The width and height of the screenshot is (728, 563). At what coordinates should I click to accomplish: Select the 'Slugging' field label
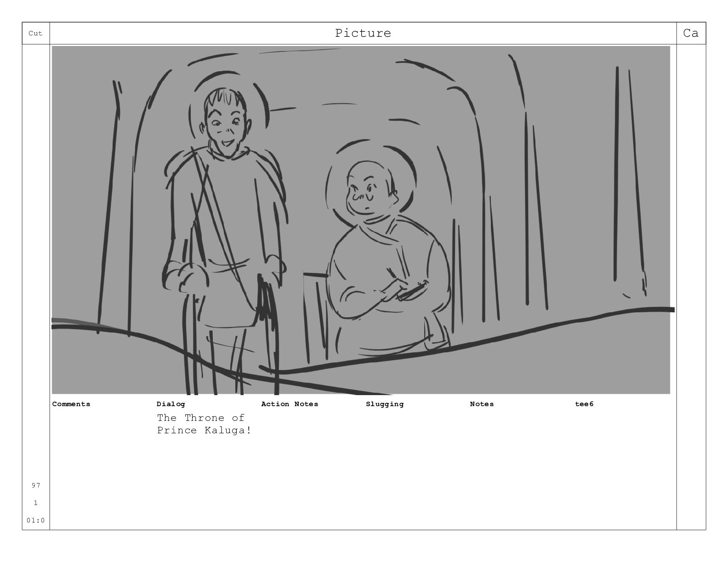coord(385,404)
